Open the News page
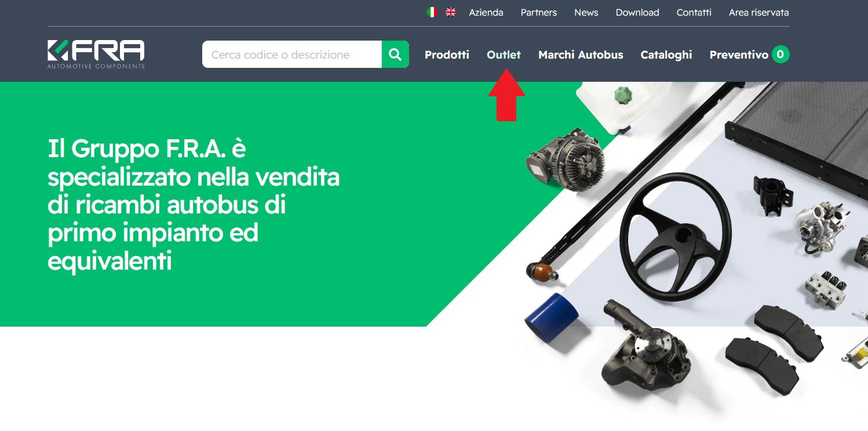The height and width of the screenshot is (431, 868). 586,12
